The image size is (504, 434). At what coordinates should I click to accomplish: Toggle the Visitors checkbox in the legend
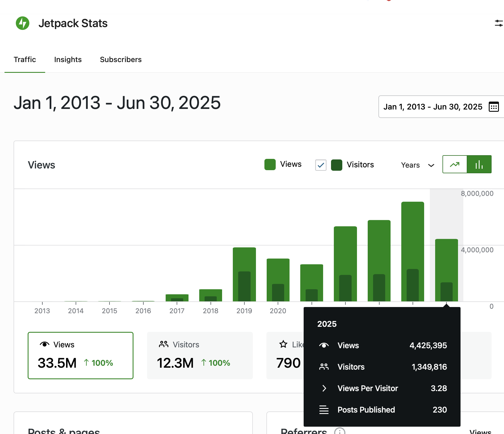click(321, 165)
